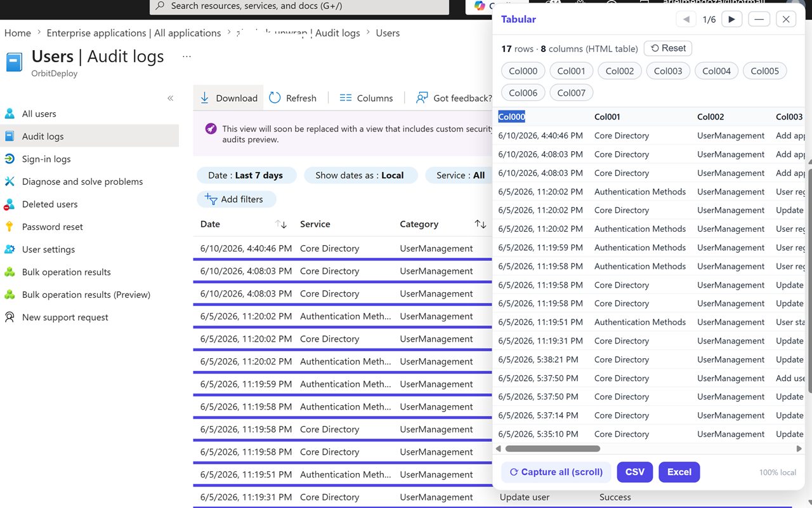Click Add filters
Image resolution: width=812 pixels, height=508 pixels.
click(x=237, y=199)
